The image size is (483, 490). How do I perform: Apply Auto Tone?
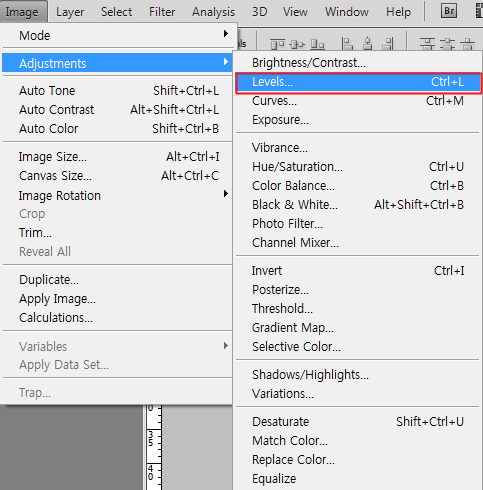click(x=117, y=91)
